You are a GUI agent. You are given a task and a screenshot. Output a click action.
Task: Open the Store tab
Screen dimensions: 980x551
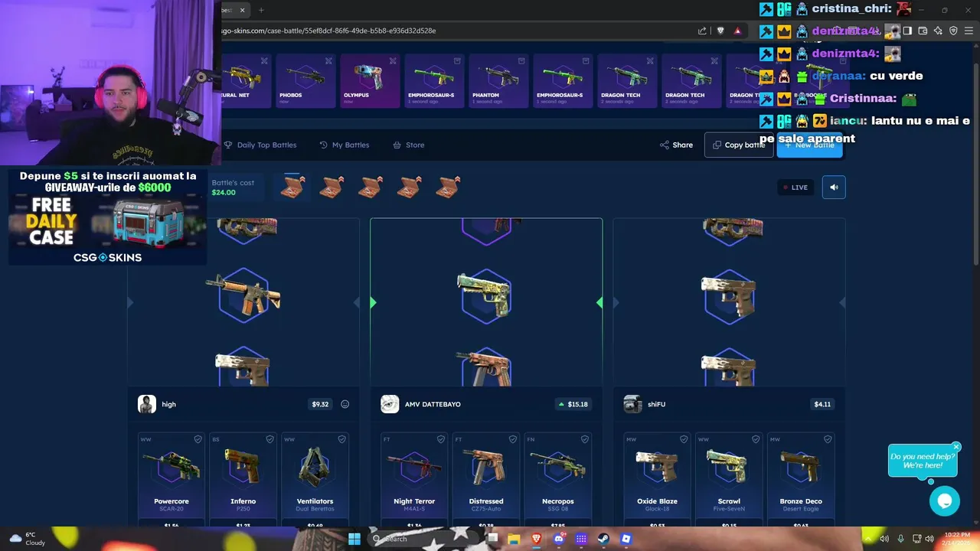(x=409, y=145)
